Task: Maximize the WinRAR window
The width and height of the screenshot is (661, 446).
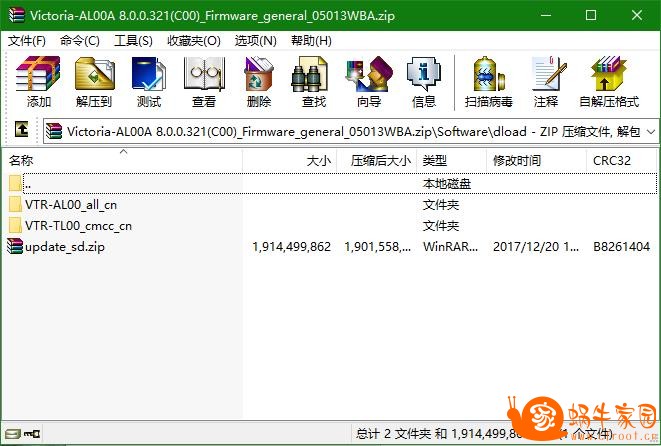Action: (x=591, y=16)
